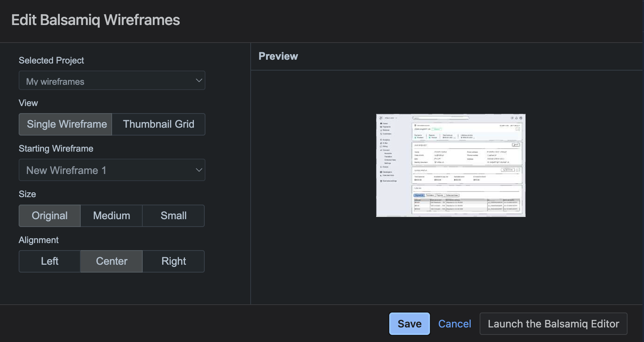644x342 pixels.
Task: Click the Selected Project label
Action: (51, 60)
